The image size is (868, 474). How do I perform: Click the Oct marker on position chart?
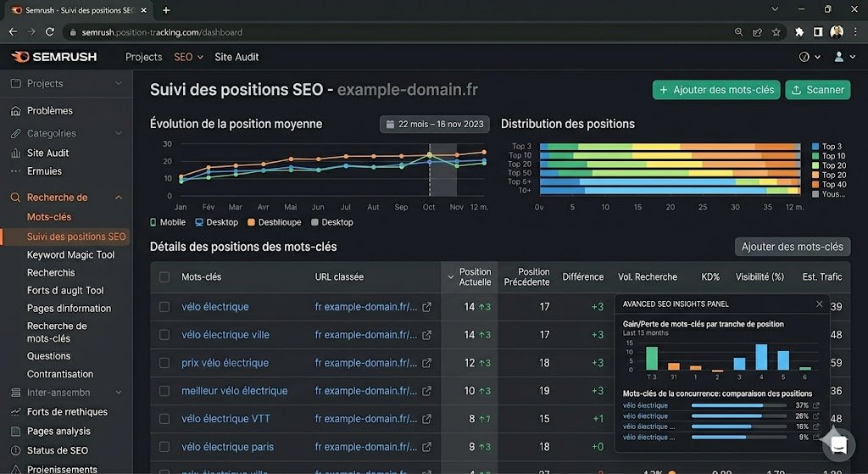click(430, 155)
